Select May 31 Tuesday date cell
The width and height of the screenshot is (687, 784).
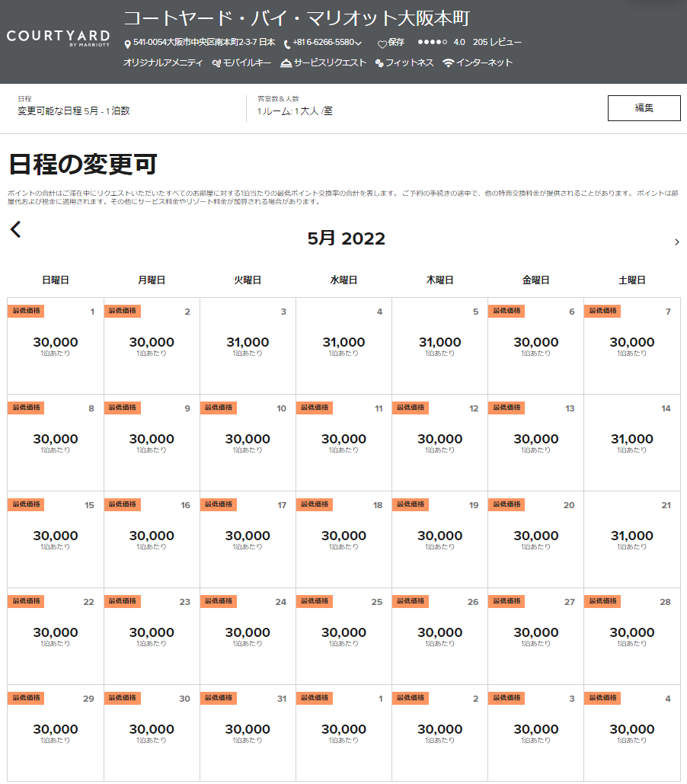point(248,733)
